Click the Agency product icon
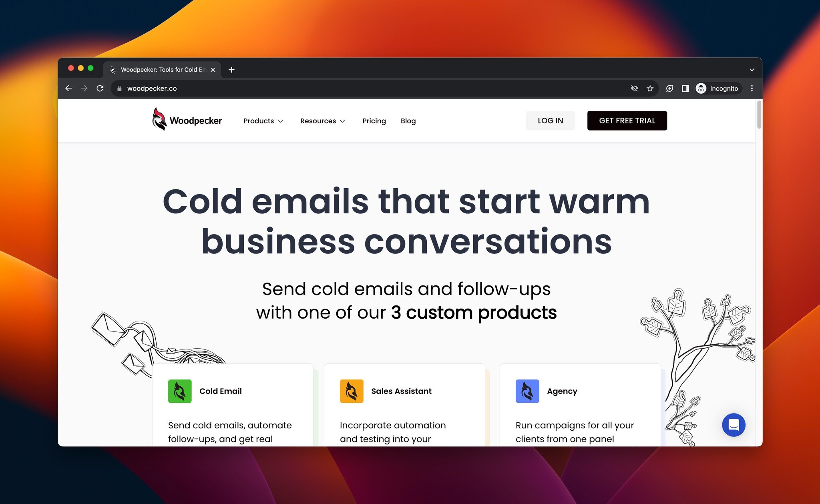The height and width of the screenshot is (504, 820). click(x=527, y=391)
